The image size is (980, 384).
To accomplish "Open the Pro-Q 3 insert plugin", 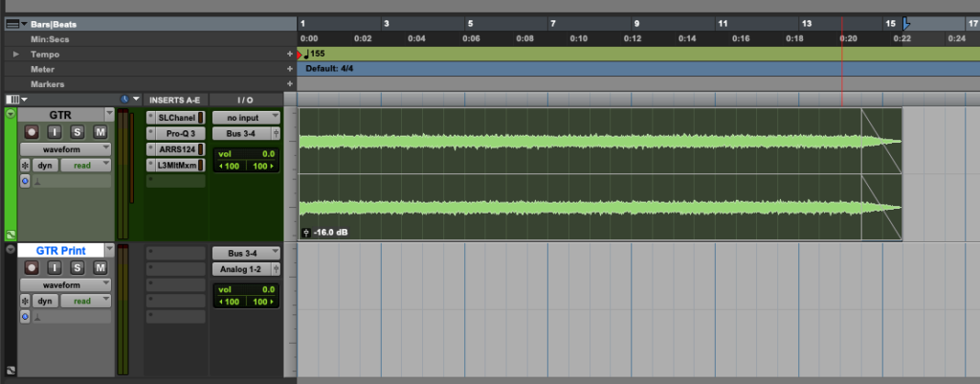I will click(x=180, y=133).
